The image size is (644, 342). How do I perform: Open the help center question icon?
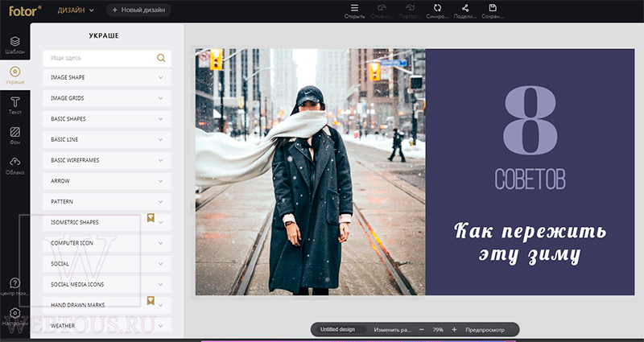pos(14,283)
